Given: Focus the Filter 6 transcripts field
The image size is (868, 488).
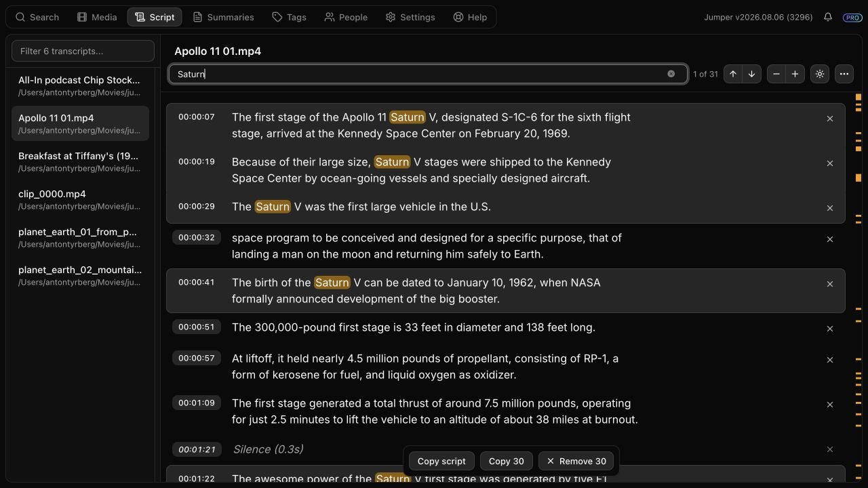Looking at the screenshot, I should click(x=83, y=51).
